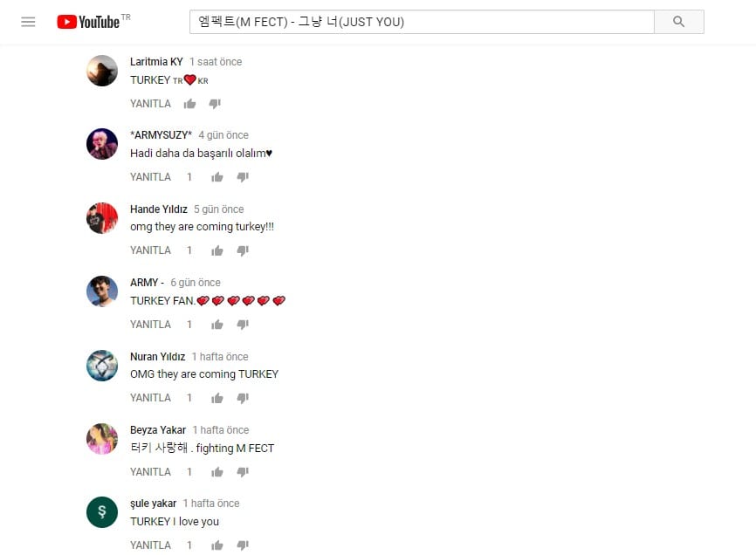Open *ARMYSUZY* channel name link
The width and height of the screenshot is (756, 555).
161,135
